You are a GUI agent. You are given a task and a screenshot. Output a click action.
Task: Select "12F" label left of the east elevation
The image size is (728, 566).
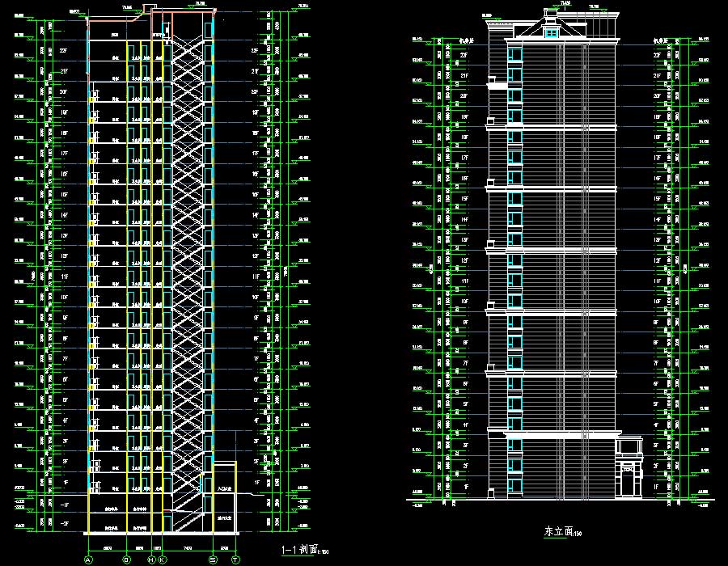(464, 260)
